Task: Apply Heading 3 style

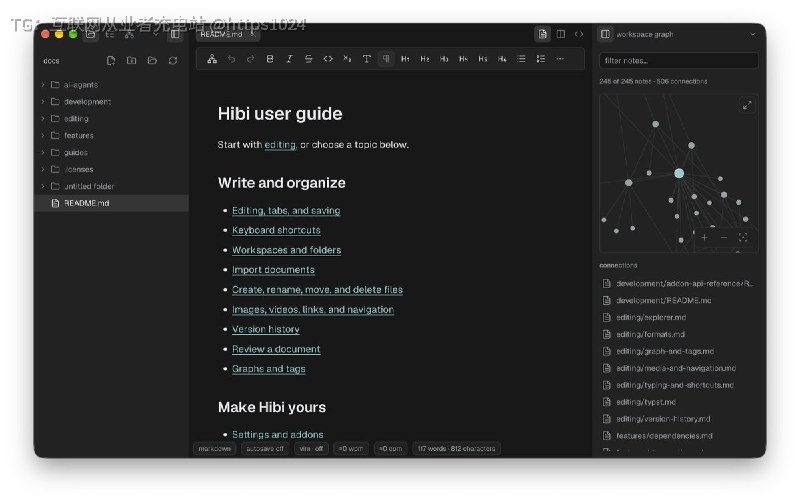Action: (444, 59)
